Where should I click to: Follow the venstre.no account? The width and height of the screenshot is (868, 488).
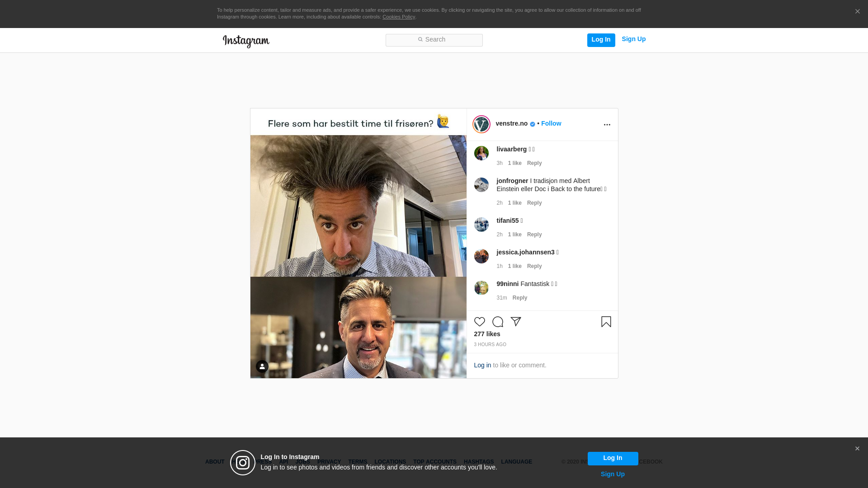point(551,123)
